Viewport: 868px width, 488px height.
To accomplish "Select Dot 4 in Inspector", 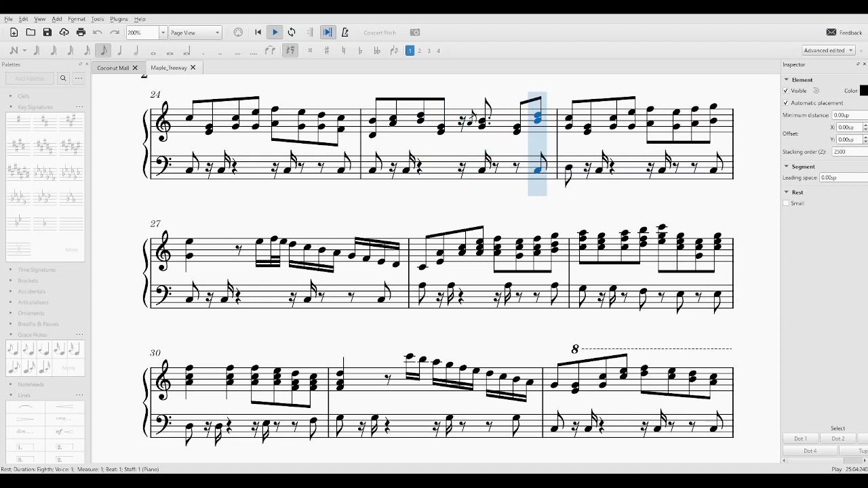I will pyautogui.click(x=810, y=451).
